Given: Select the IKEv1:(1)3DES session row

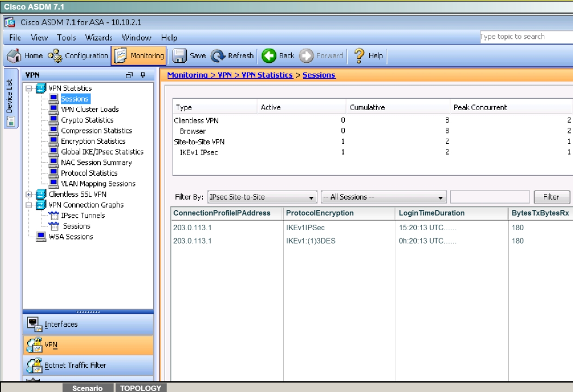Looking at the screenshot, I should (x=372, y=241).
